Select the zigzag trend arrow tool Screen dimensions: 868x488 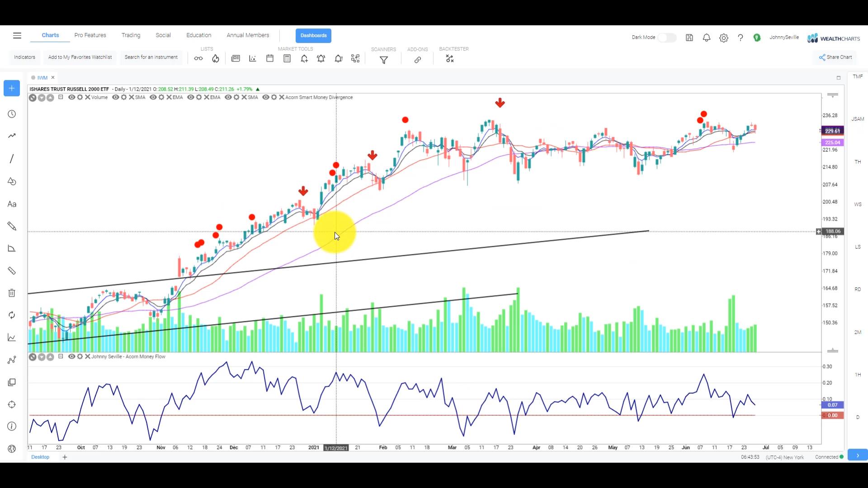pyautogui.click(x=12, y=136)
